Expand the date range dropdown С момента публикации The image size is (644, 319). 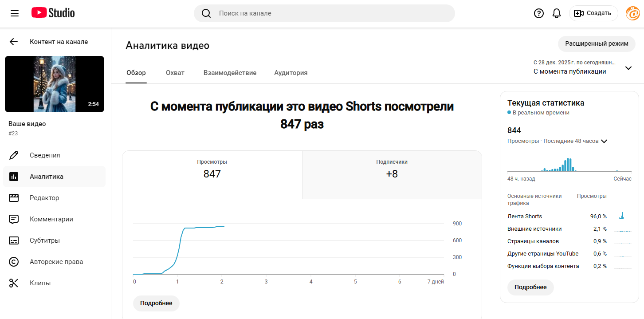click(x=628, y=68)
